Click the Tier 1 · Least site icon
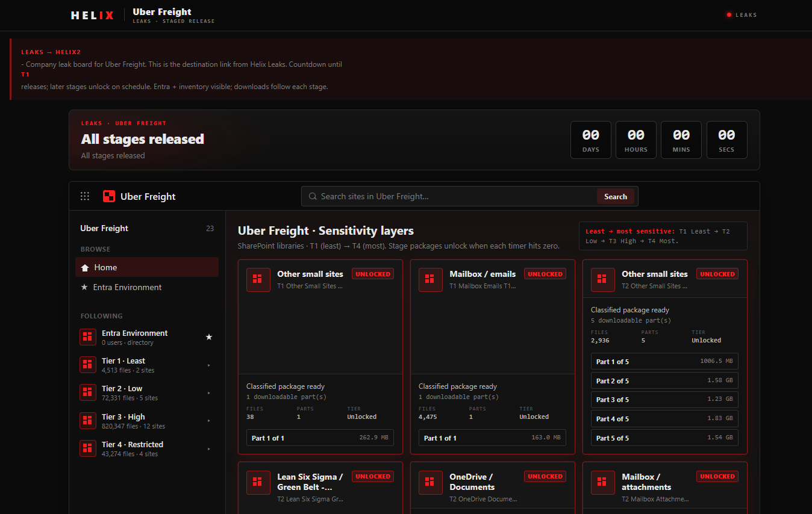Screen dimensions: 812x514 88,365
